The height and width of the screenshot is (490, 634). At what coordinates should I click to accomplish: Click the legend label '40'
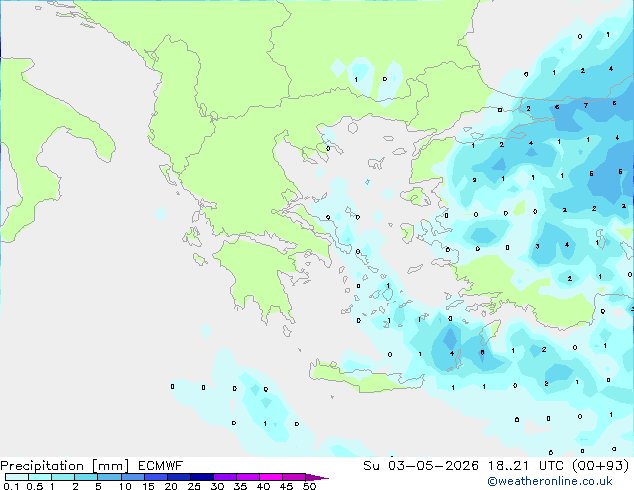tap(263, 486)
